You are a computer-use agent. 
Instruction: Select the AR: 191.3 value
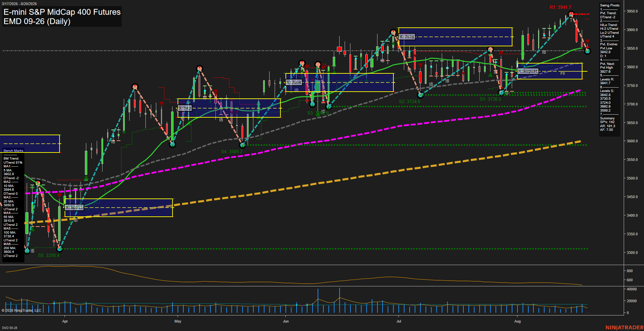pyautogui.click(x=608, y=126)
